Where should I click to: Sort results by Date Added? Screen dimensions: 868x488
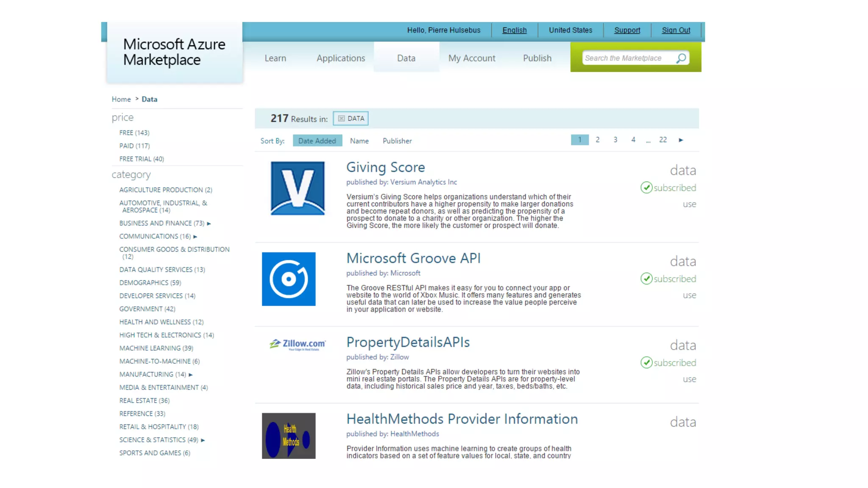317,141
